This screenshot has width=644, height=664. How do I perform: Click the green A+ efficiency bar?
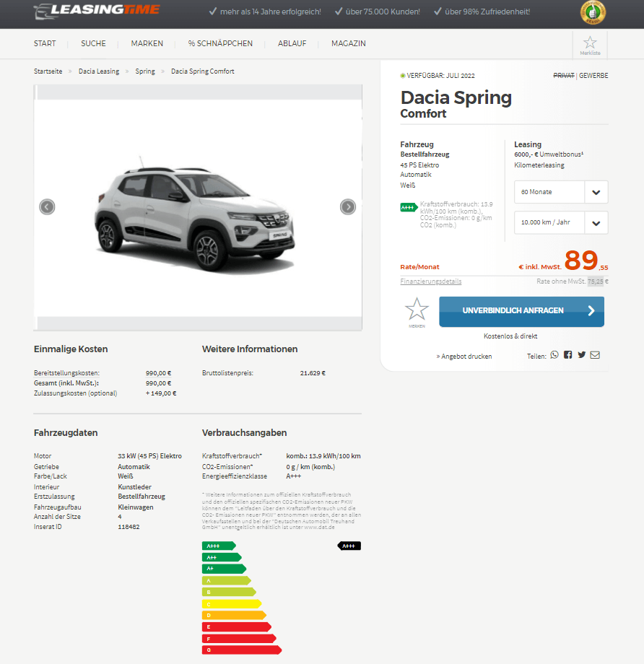[x=224, y=569]
